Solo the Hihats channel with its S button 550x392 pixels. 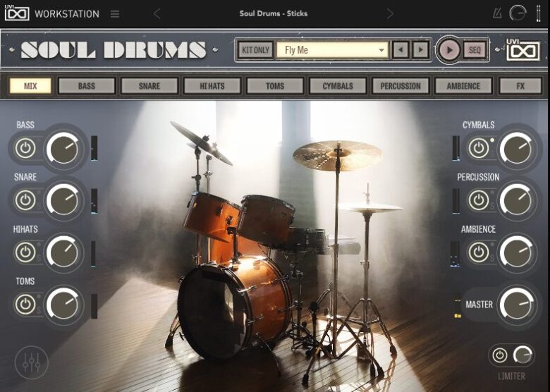39,259
